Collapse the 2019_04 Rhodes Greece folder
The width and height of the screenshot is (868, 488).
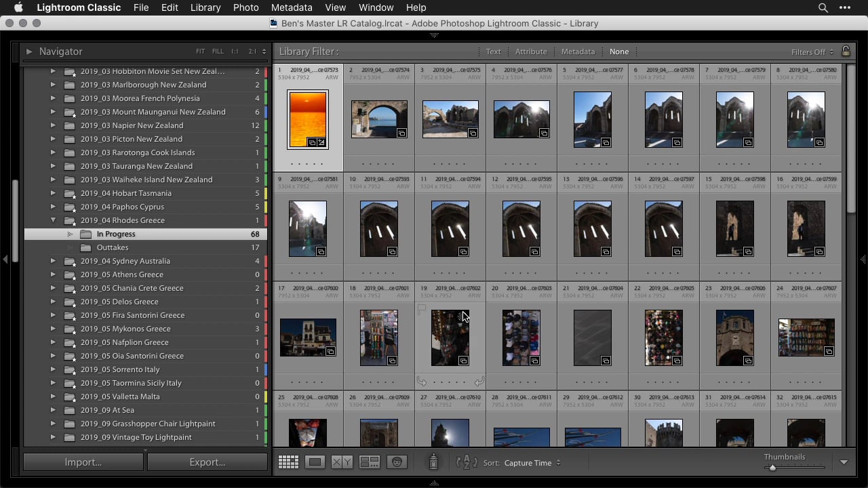53,220
